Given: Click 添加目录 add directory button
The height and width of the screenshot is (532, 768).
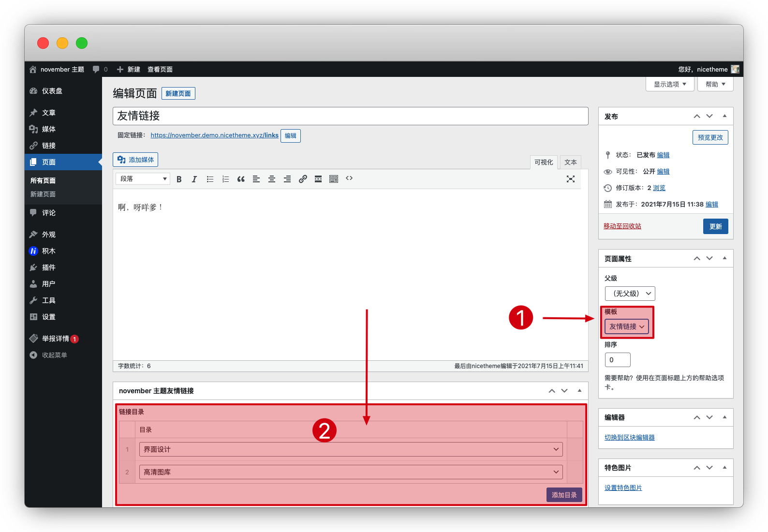Looking at the screenshot, I should [x=564, y=495].
